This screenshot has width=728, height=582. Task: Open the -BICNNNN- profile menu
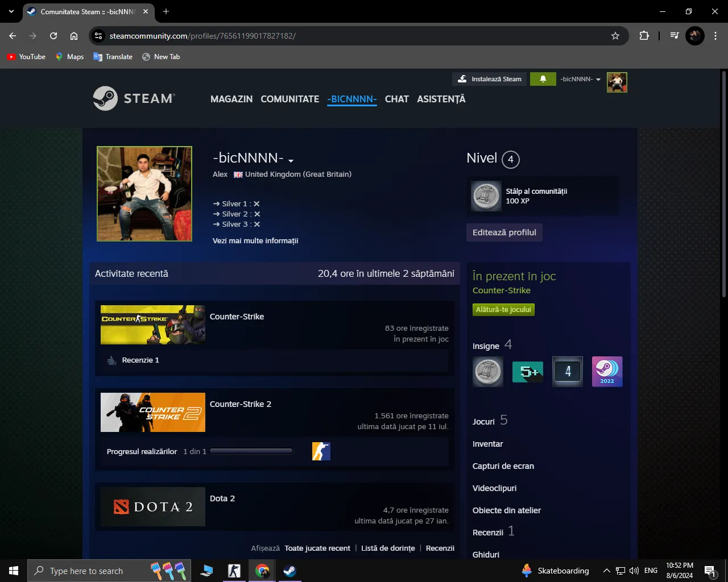352,99
